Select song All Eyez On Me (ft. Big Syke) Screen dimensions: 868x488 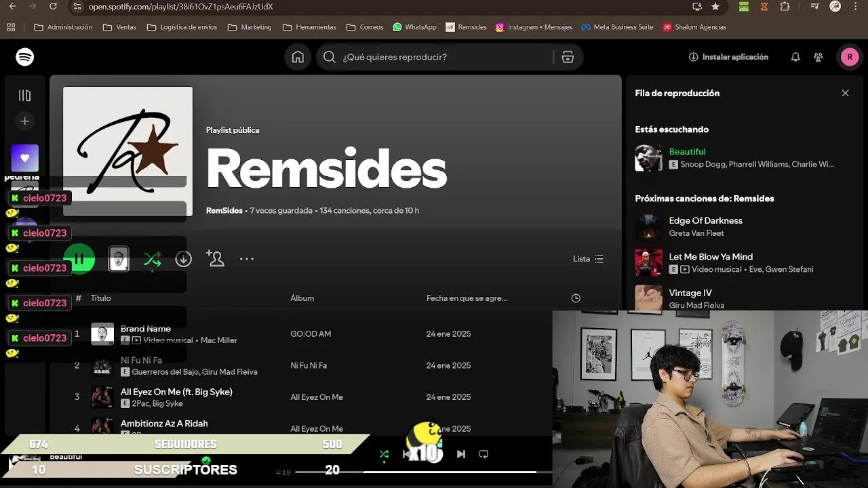point(176,392)
